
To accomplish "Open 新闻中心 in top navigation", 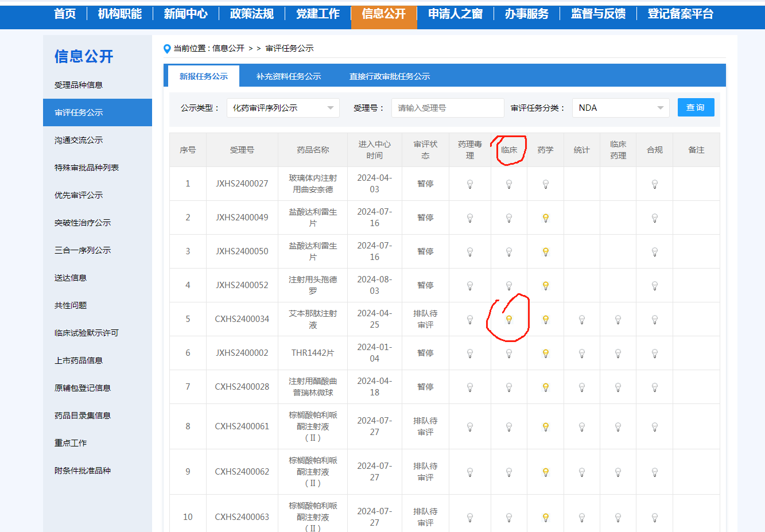I will 186,14.
